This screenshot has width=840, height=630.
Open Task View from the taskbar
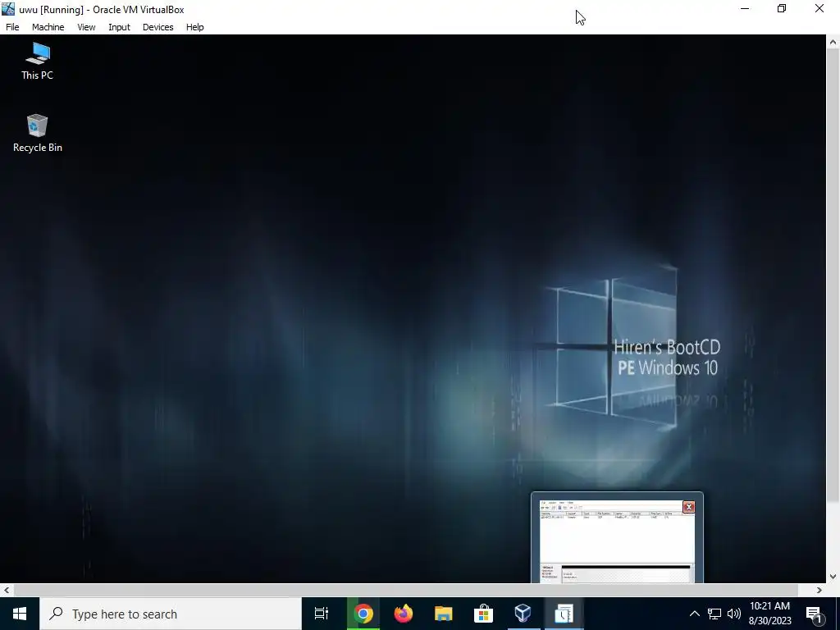coord(322,614)
